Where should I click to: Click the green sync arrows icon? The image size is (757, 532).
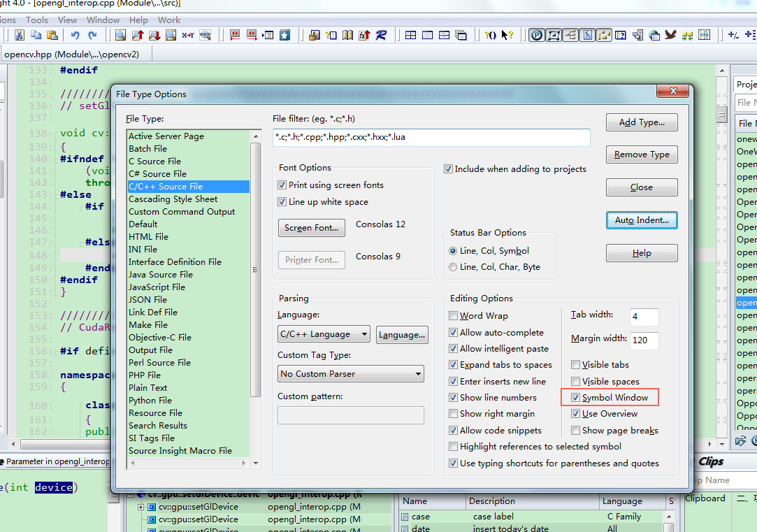coord(688,35)
